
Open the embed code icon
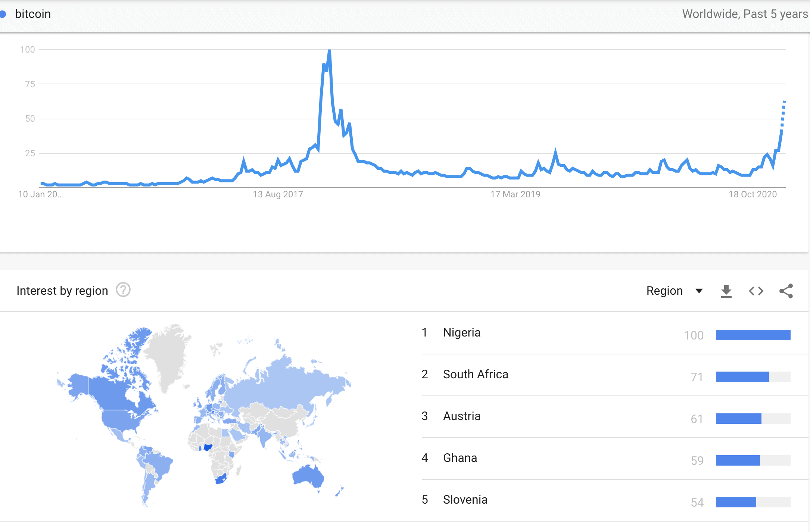[756, 291]
